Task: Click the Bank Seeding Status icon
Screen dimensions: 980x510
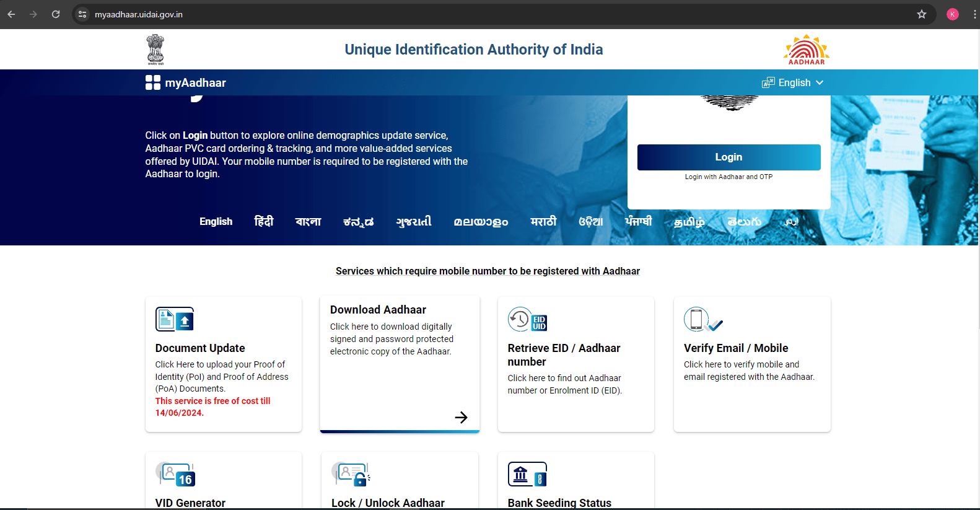Action: pyautogui.click(x=527, y=475)
